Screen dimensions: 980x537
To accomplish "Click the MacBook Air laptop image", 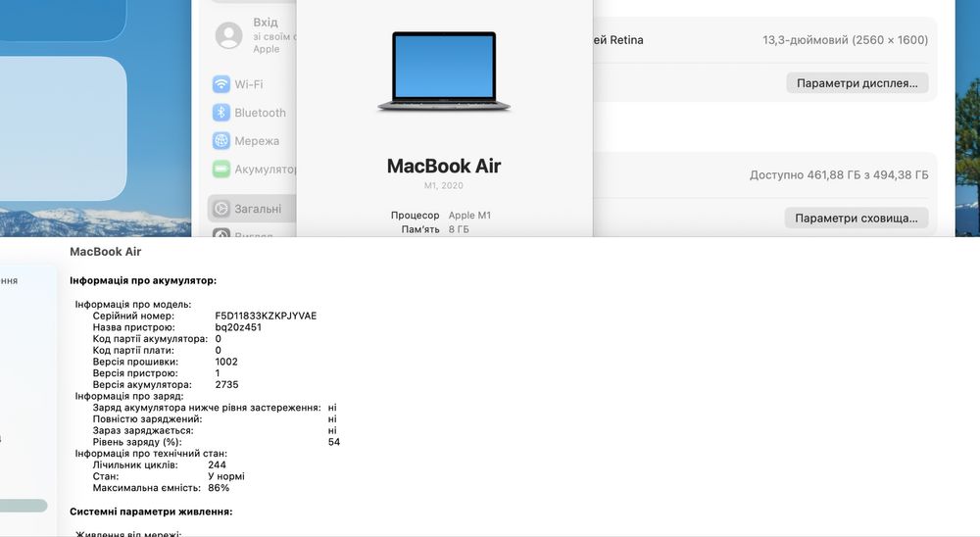I will click(444, 72).
